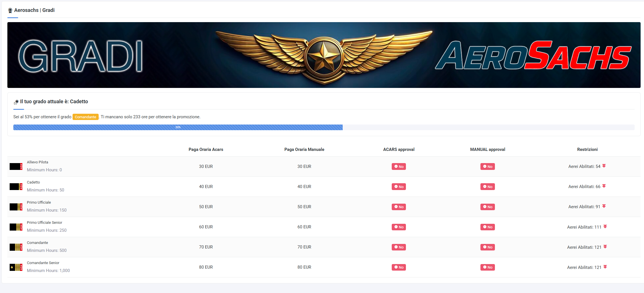Click ACARS approval No badge for Allievo Pilota
644x293 pixels.
399,166
